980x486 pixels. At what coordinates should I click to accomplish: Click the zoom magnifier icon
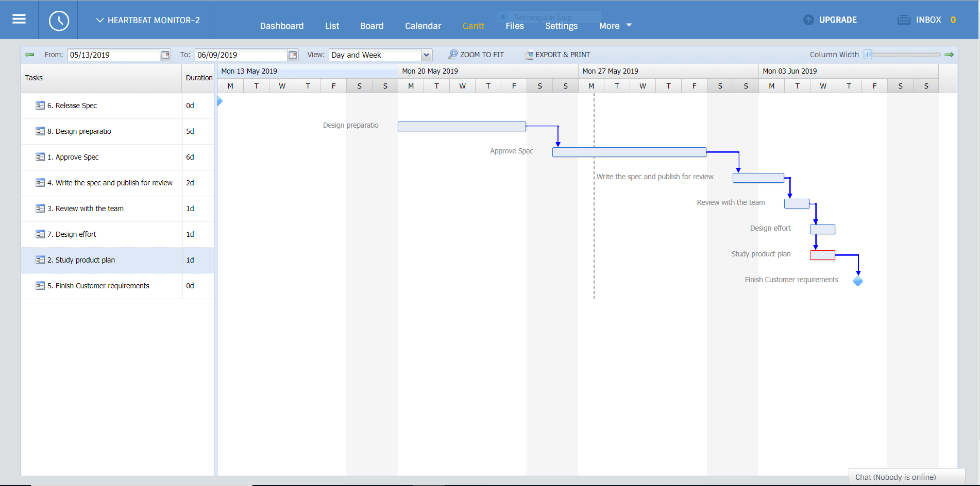click(453, 54)
